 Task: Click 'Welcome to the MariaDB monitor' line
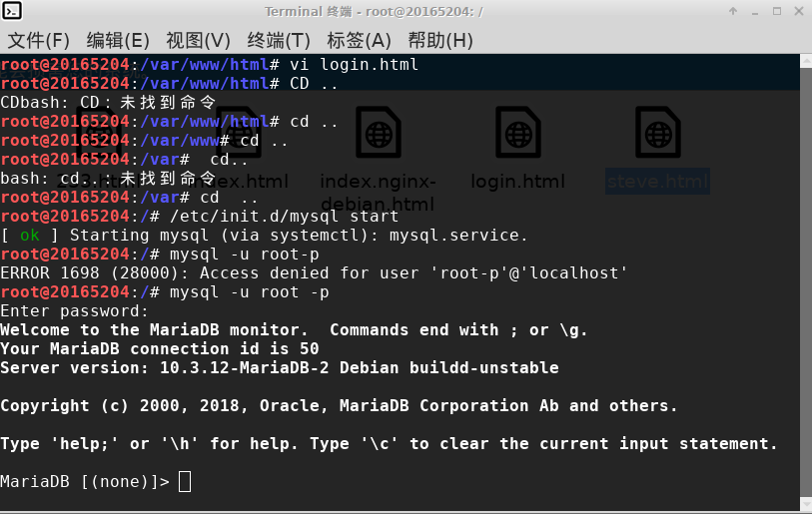pyautogui.click(x=294, y=329)
